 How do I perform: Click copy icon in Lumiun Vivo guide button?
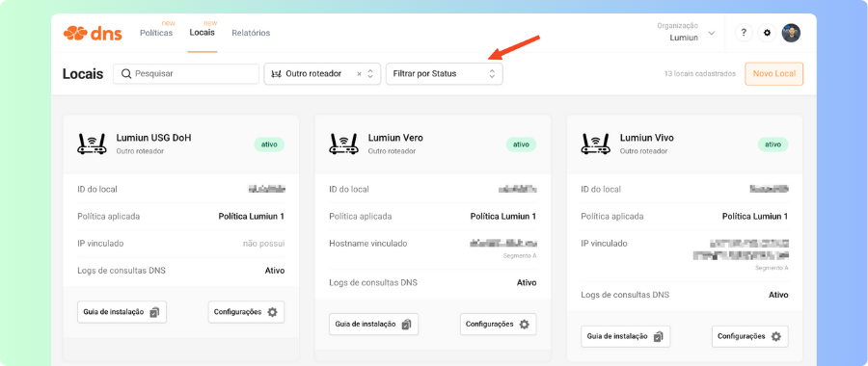tap(658, 336)
